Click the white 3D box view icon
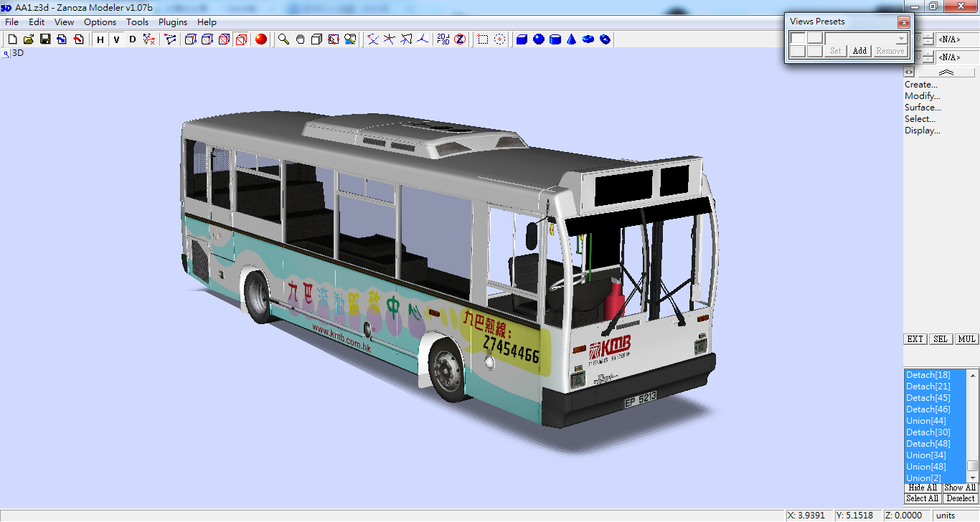Screen dimensions: 980x522 (x=317, y=39)
